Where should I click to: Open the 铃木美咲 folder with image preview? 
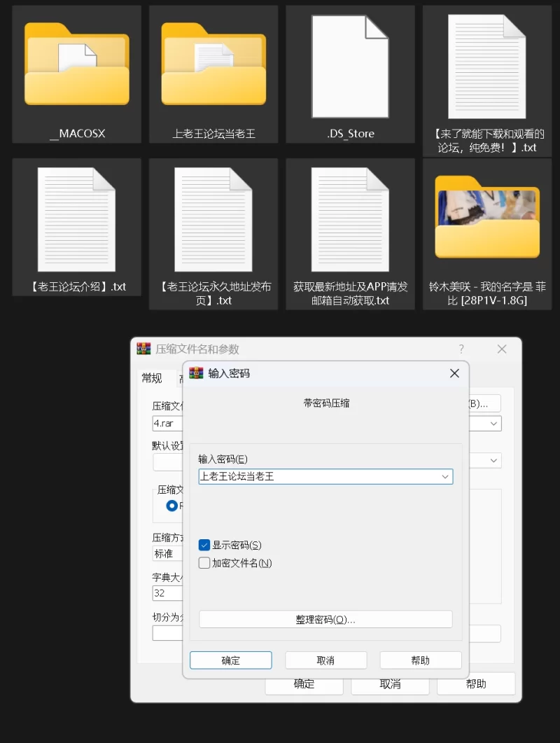point(487,218)
